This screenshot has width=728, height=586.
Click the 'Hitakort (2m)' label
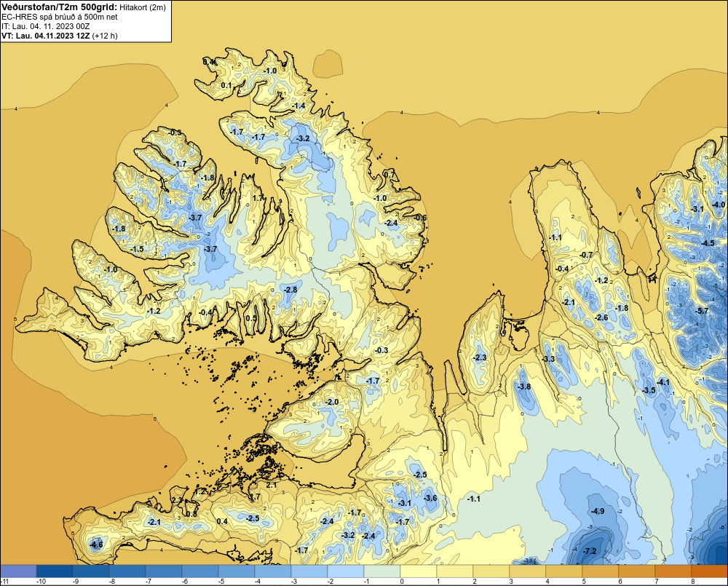point(142,7)
